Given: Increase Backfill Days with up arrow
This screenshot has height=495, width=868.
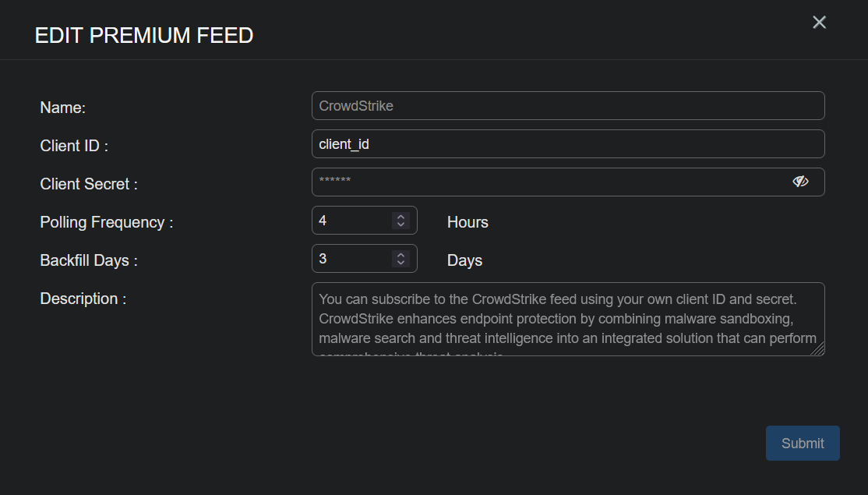Looking at the screenshot, I should coord(400,255).
